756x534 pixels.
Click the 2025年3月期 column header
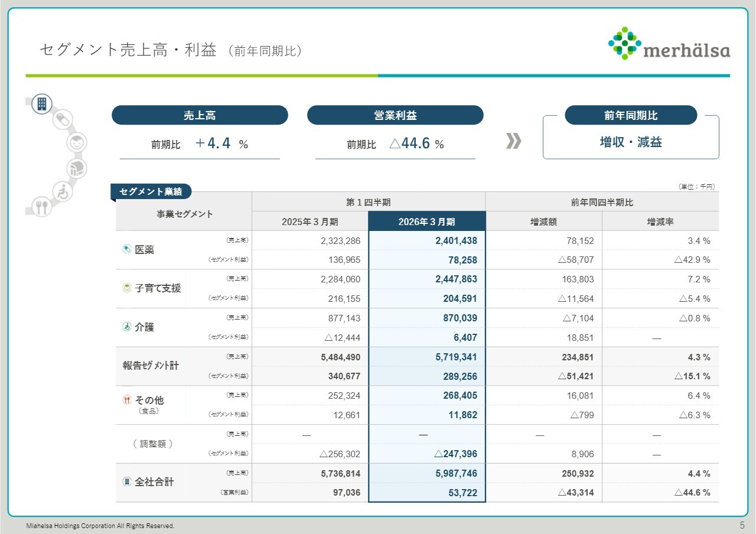(x=310, y=222)
